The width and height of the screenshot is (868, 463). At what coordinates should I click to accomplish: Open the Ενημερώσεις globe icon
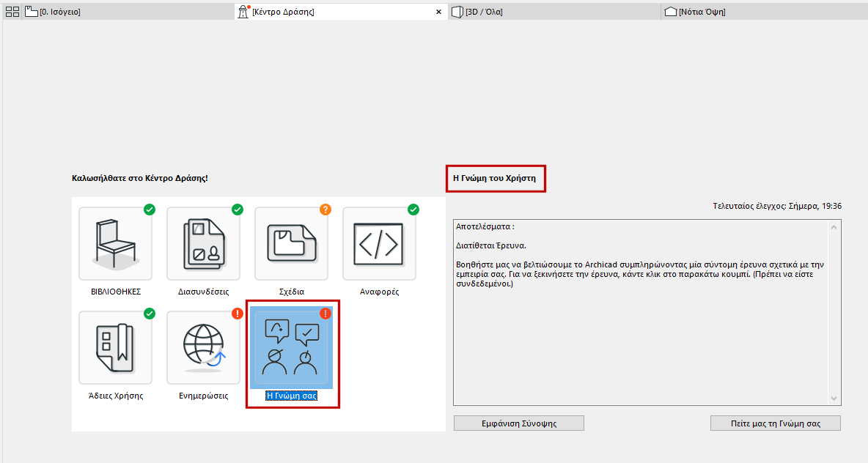coord(203,347)
